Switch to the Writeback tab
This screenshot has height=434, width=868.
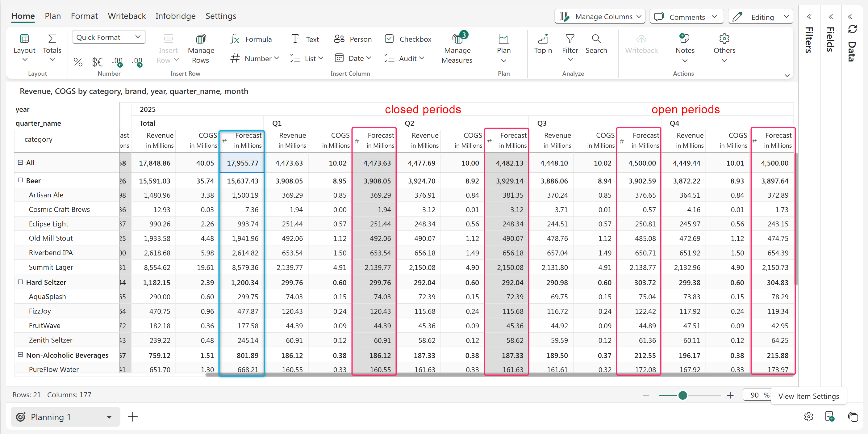127,16
